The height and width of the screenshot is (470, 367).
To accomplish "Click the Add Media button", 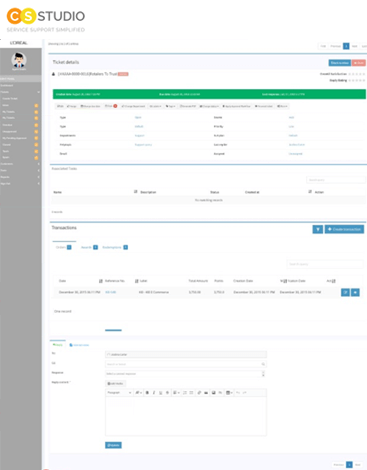I will [115, 383].
